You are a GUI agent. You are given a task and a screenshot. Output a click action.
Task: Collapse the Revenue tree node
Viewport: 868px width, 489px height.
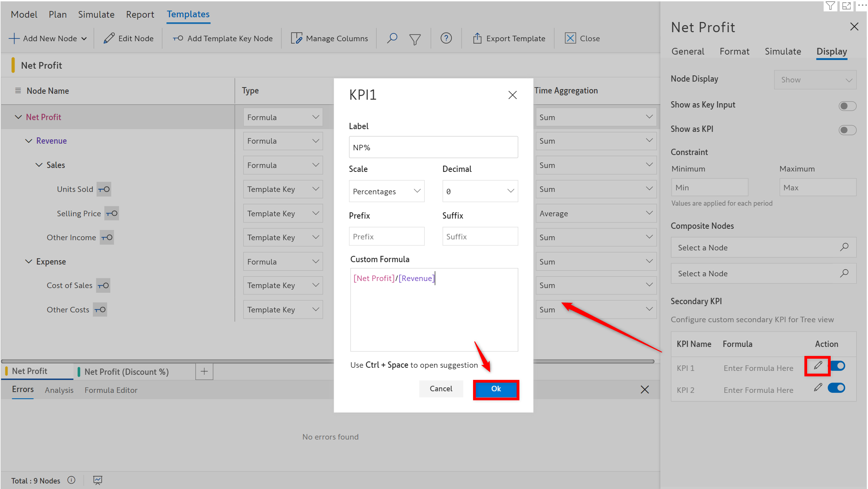point(29,141)
